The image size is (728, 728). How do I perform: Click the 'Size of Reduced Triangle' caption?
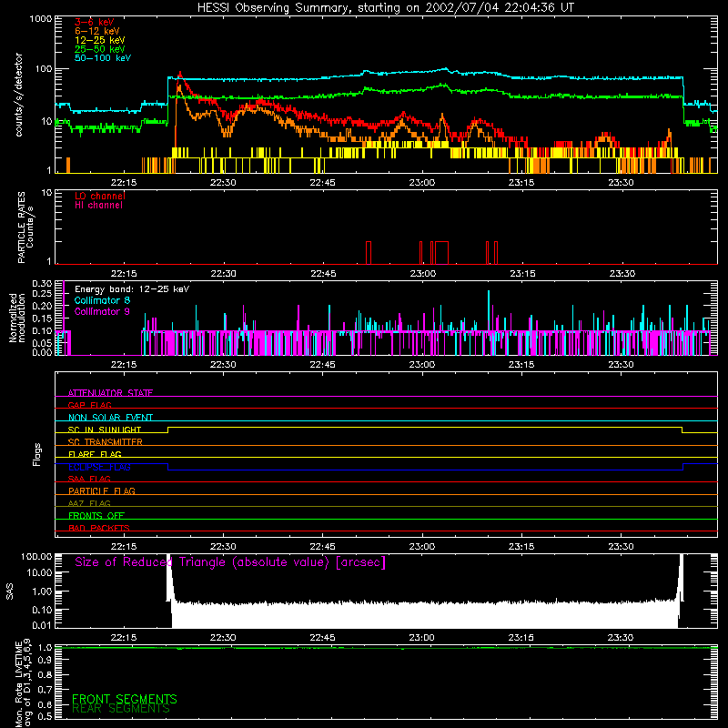tap(230, 562)
